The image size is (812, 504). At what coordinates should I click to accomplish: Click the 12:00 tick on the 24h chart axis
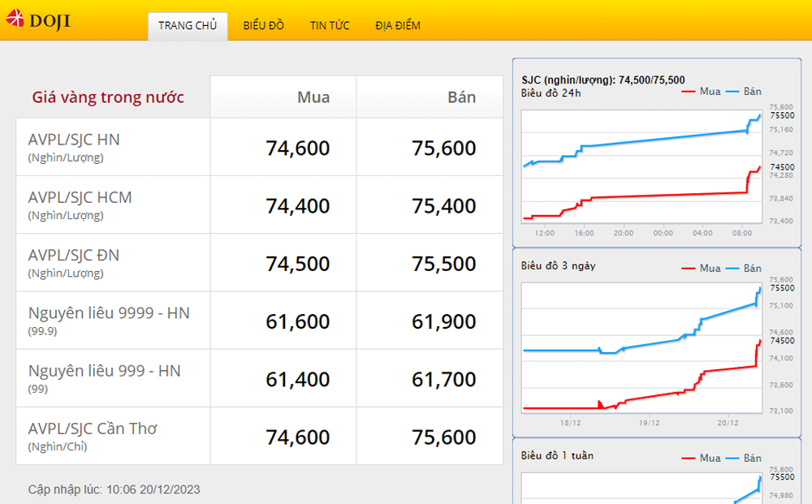click(544, 234)
